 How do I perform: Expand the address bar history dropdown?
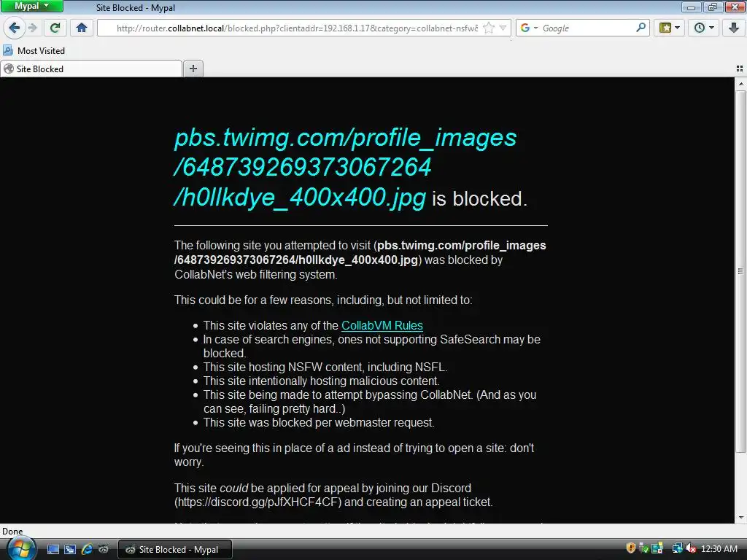[503, 28]
